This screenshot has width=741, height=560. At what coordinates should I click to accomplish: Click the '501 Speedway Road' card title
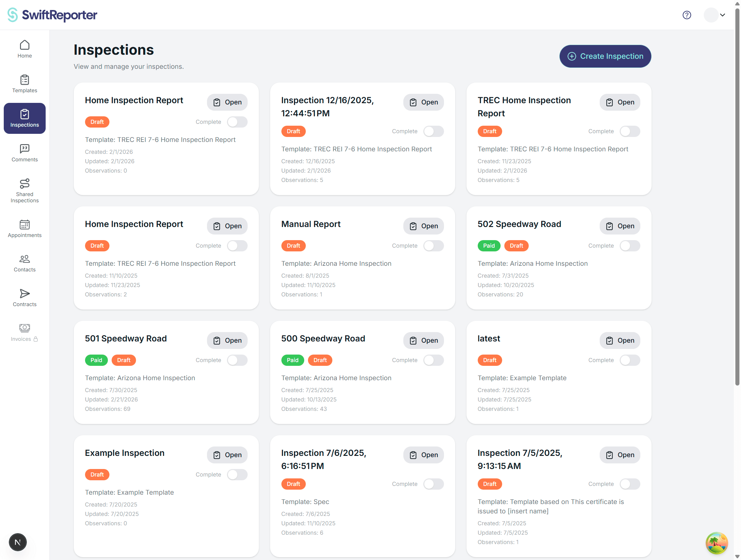pos(126,339)
